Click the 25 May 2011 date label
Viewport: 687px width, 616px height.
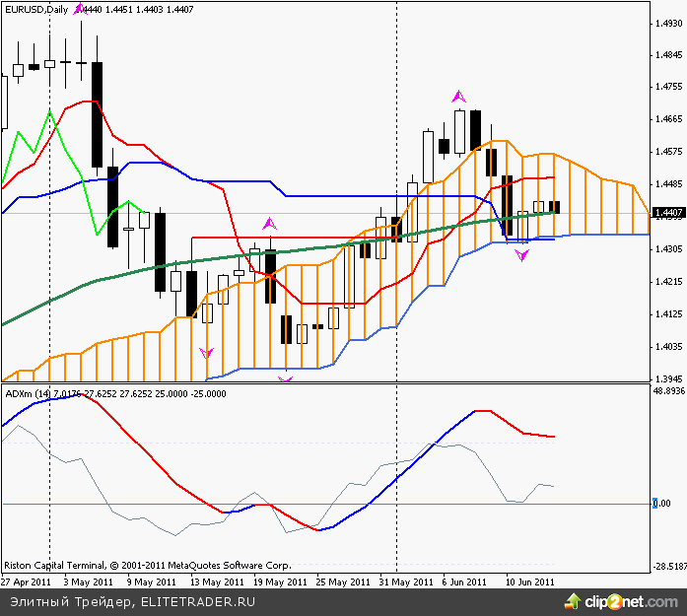point(341,582)
